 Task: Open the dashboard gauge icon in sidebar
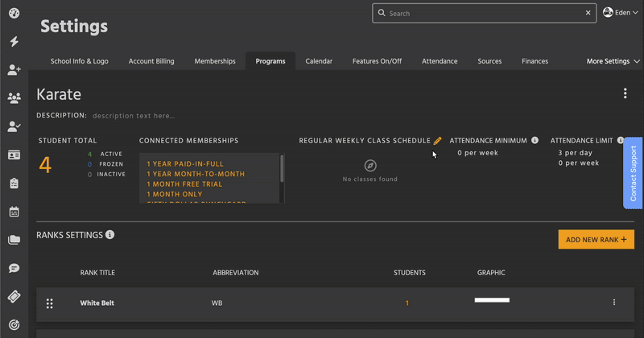(x=14, y=14)
